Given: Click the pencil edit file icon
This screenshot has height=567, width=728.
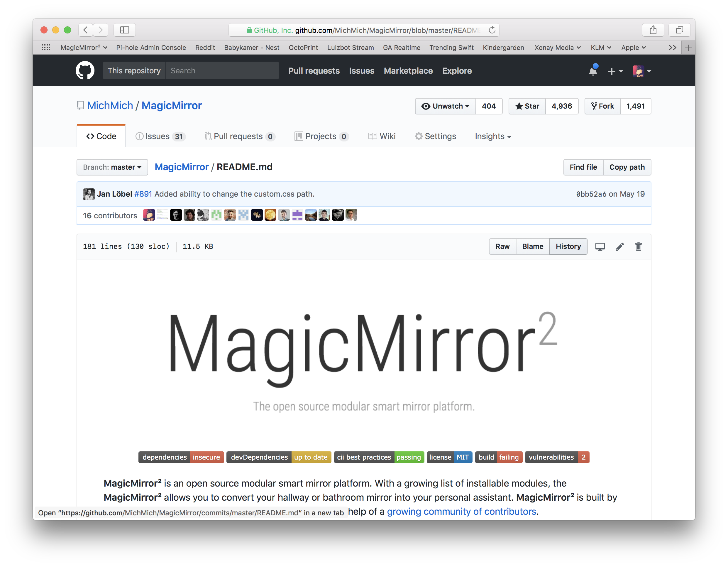Looking at the screenshot, I should 619,247.
